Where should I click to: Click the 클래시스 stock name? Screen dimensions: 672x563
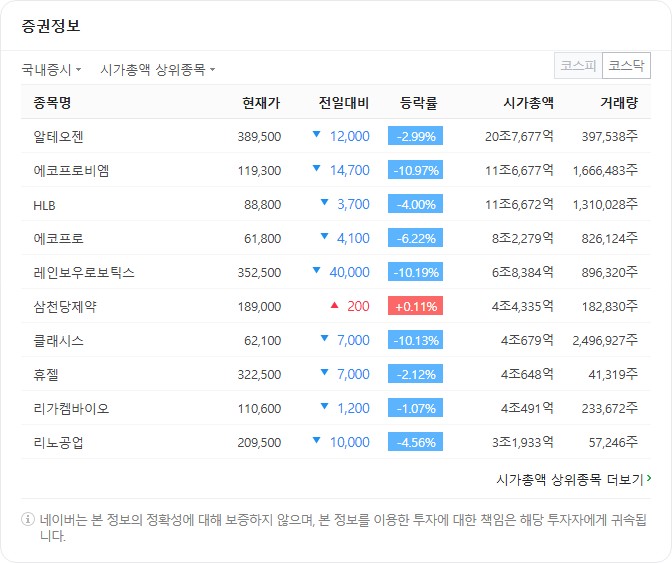59,340
